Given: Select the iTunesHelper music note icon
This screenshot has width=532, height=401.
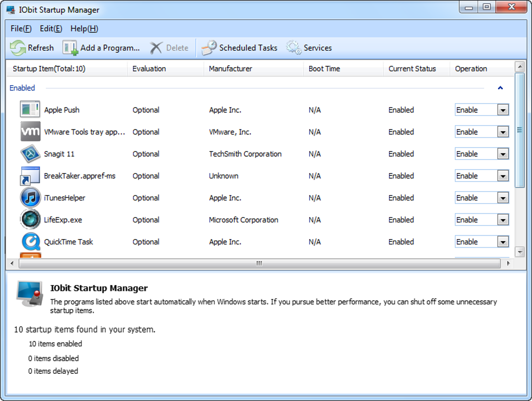Looking at the screenshot, I should 30,197.
